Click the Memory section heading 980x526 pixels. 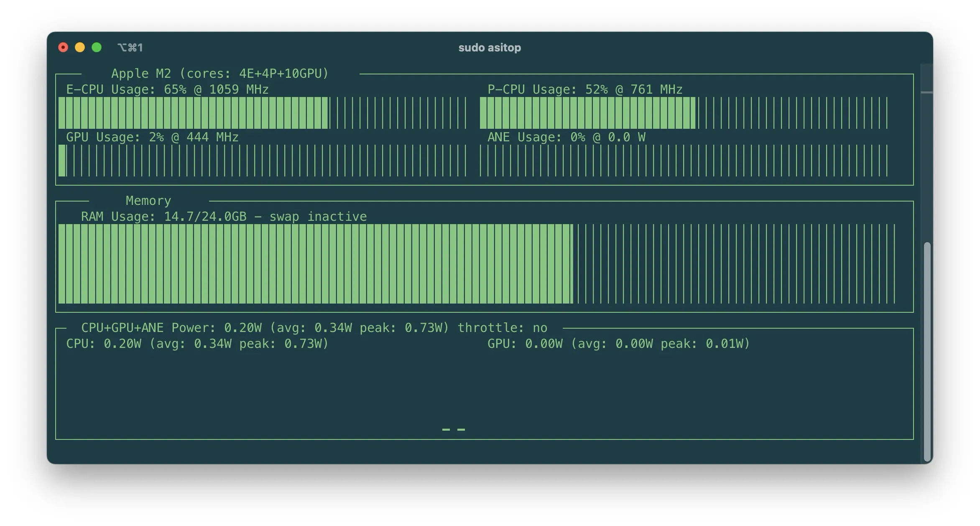(x=148, y=201)
